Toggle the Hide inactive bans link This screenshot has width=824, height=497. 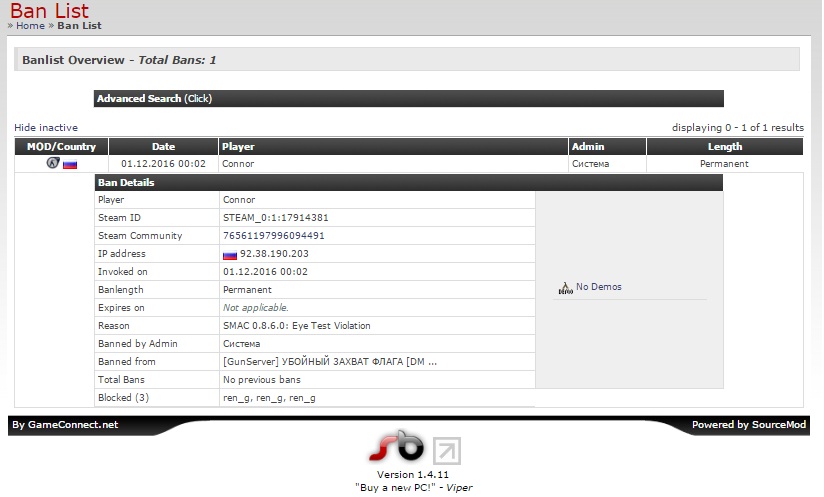(46, 128)
